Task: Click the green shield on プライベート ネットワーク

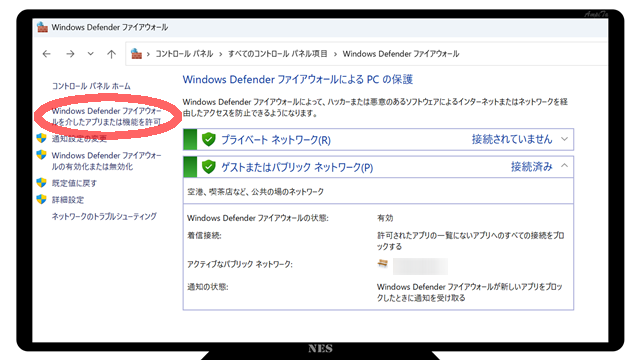Action: 209,140
